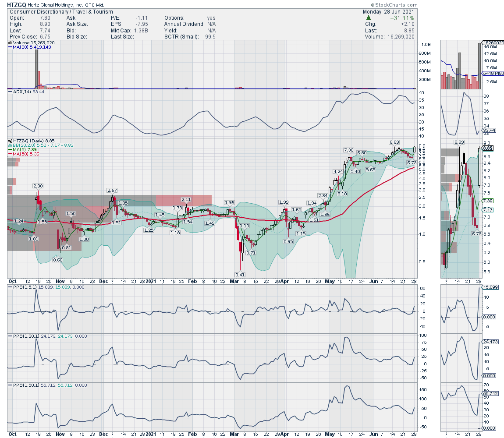The width and height of the screenshot is (504, 438).
Task: Click the 2.98 October peak price label
Action: click(38, 186)
